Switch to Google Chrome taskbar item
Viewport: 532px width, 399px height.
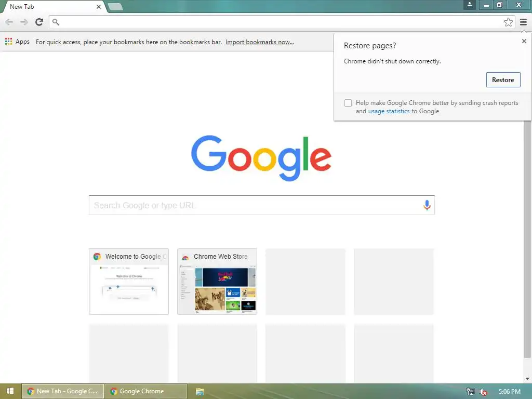coord(146,391)
